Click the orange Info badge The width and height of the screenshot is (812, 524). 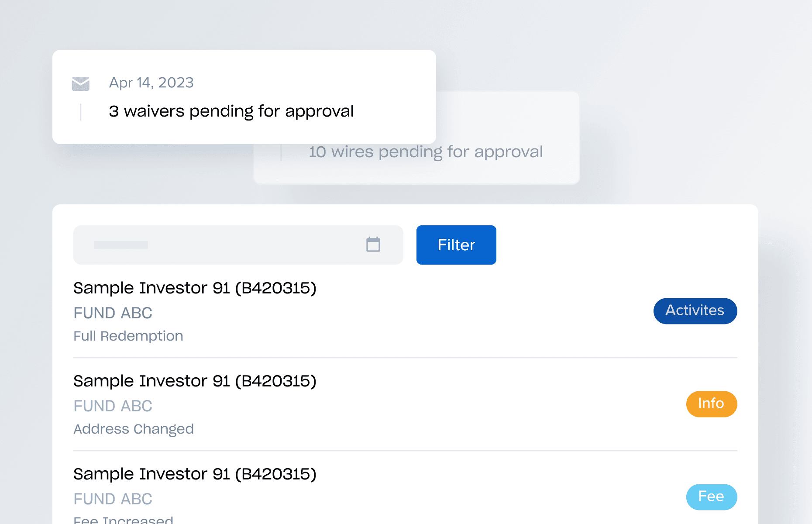711,404
